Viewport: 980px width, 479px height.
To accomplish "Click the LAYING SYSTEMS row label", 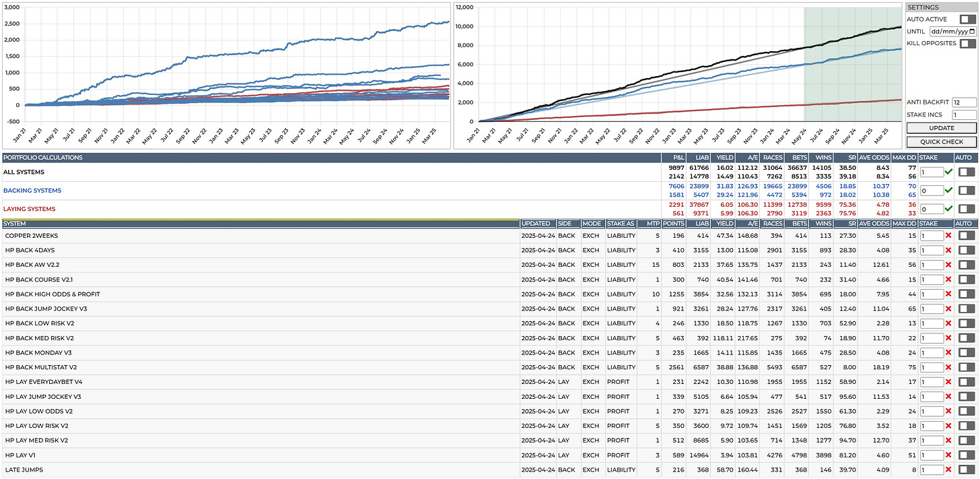I will (x=30, y=209).
